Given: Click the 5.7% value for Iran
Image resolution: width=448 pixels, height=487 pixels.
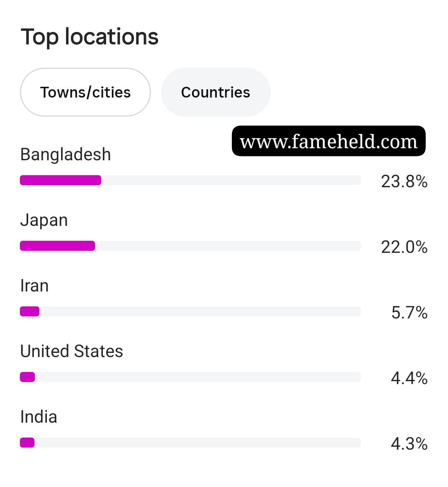Looking at the screenshot, I should coord(409,313).
